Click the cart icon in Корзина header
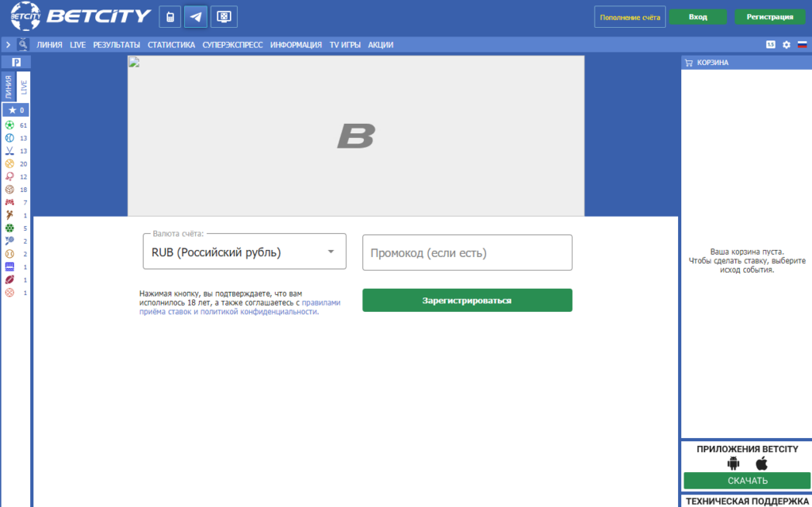 pyautogui.click(x=689, y=63)
